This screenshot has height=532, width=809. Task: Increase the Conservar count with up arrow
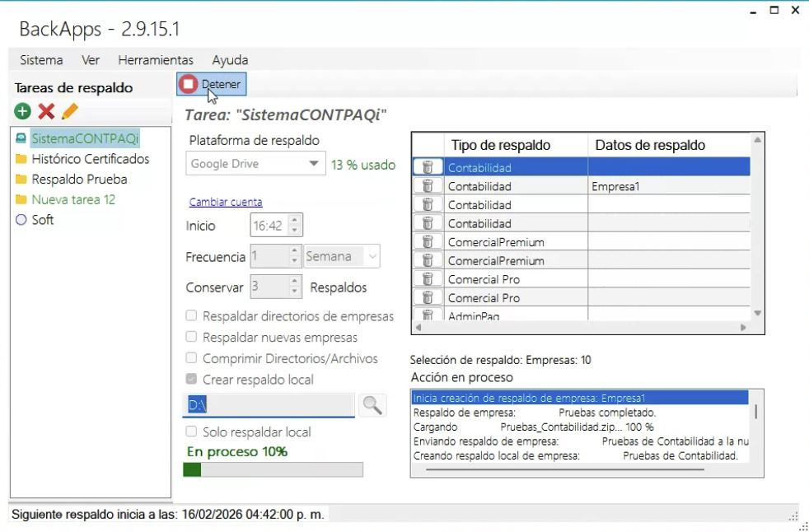294,282
